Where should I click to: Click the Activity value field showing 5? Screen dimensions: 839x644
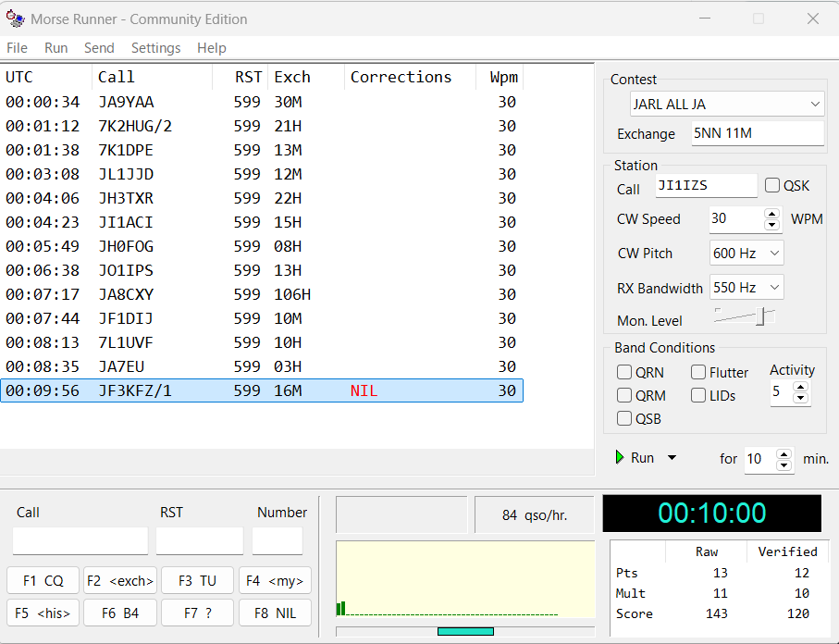tap(782, 392)
